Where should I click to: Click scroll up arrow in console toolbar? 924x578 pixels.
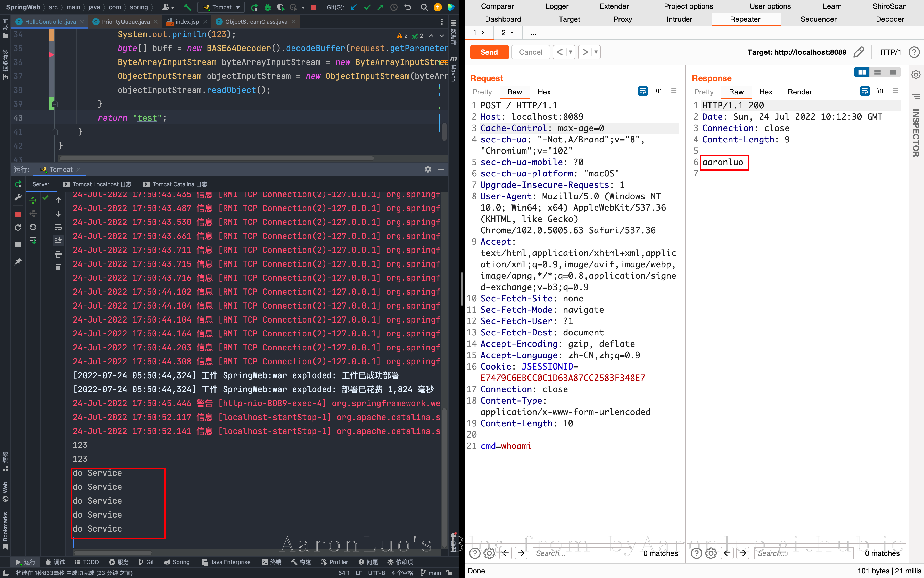click(58, 200)
